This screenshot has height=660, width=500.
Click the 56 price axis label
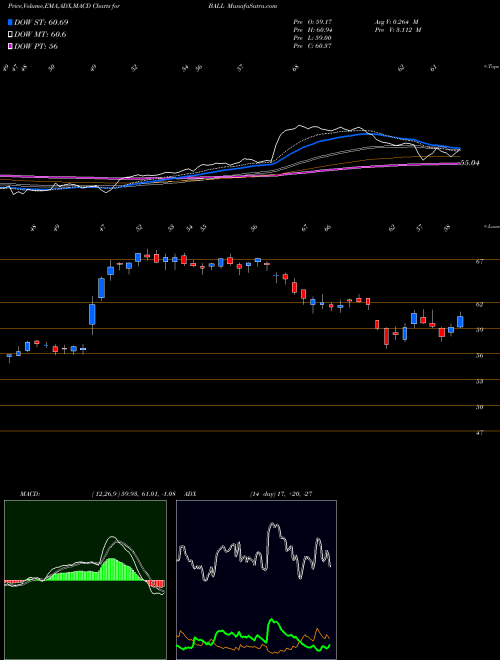tap(479, 355)
